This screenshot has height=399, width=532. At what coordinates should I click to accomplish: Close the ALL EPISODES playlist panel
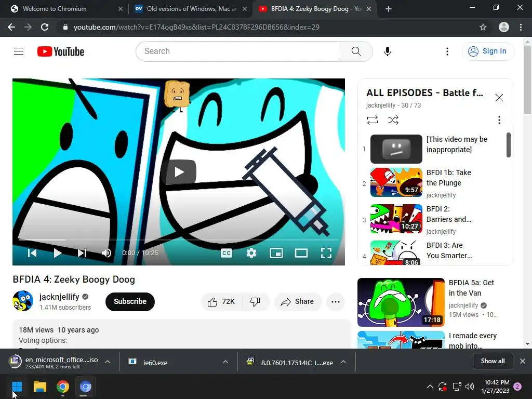point(499,98)
